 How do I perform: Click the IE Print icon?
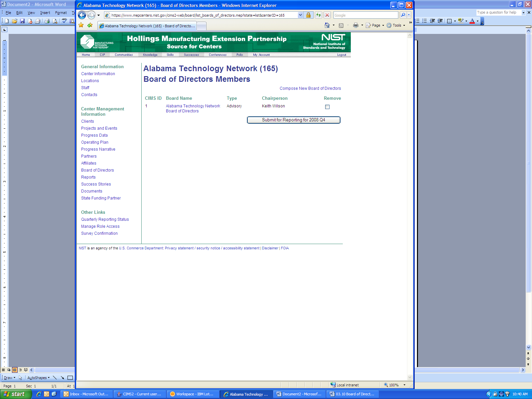coord(356,25)
